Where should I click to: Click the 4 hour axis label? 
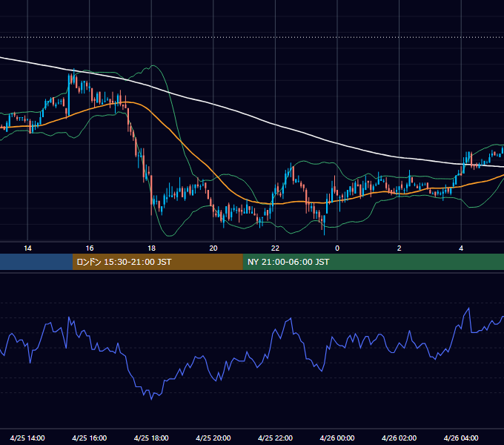(461, 248)
